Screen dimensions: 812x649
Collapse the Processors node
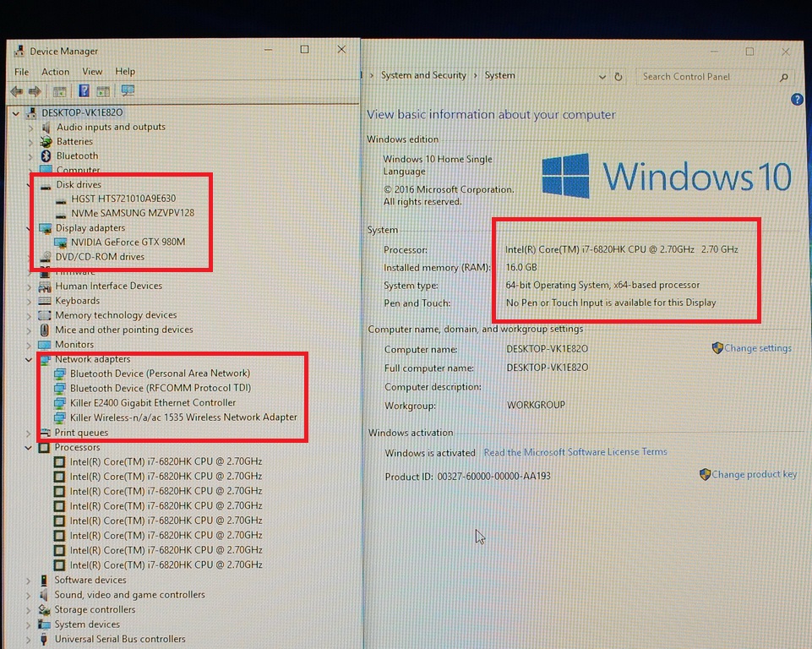tap(29, 448)
